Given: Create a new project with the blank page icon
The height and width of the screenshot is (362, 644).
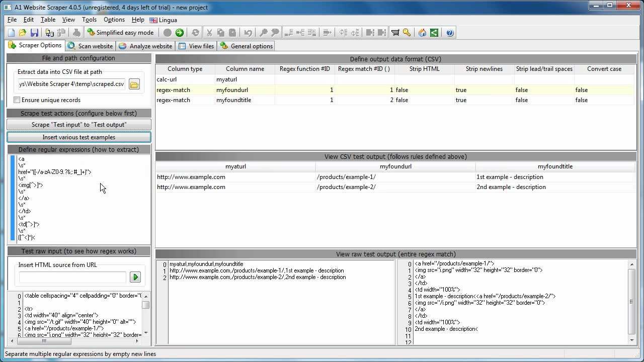Looking at the screenshot, I should (x=11, y=33).
